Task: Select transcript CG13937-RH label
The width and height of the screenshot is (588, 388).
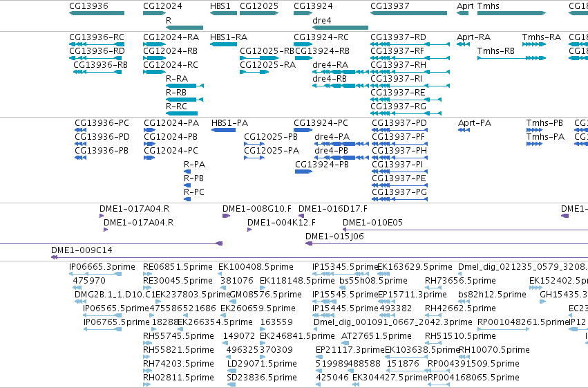Action: pyautogui.click(x=398, y=65)
